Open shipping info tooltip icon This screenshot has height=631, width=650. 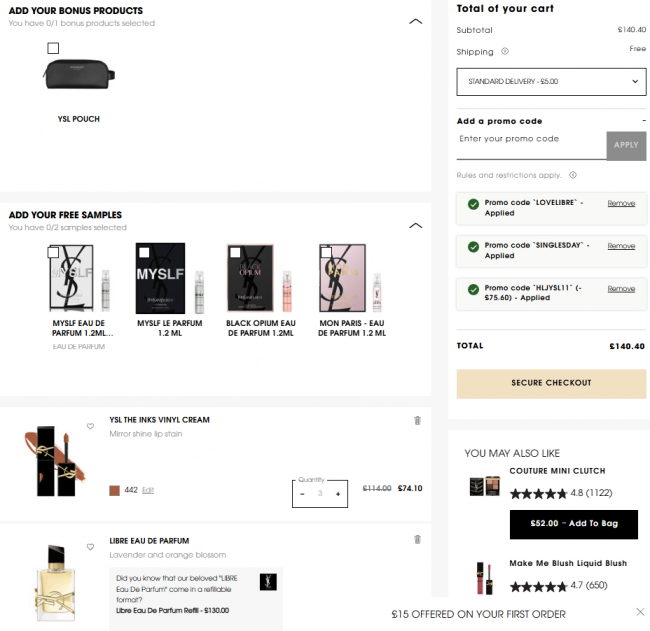504,52
